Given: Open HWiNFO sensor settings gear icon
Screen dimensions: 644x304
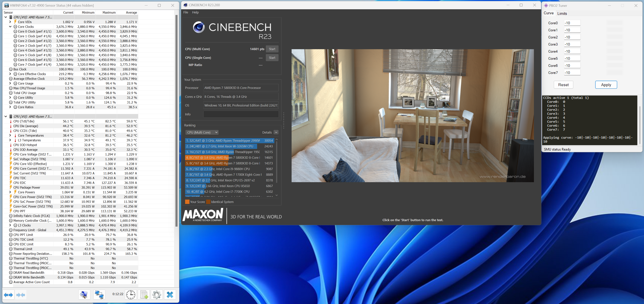Looking at the screenshot, I should pos(157,295).
